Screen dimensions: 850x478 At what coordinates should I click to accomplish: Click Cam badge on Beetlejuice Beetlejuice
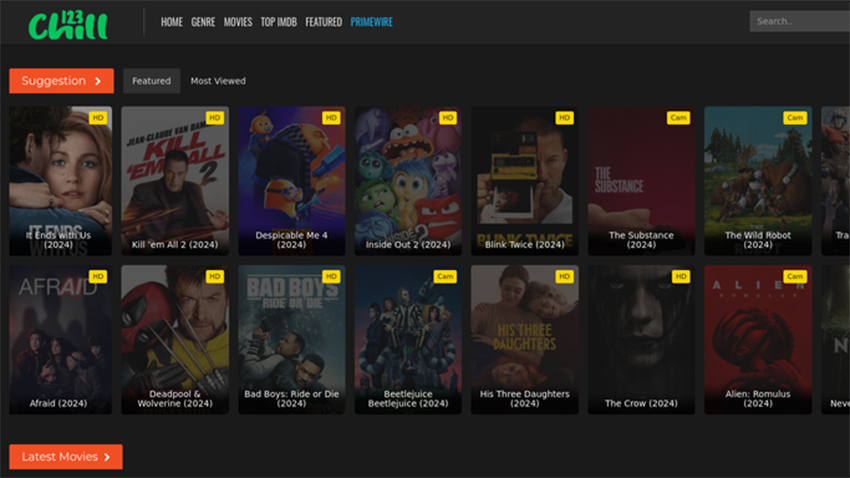(x=445, y=276)
